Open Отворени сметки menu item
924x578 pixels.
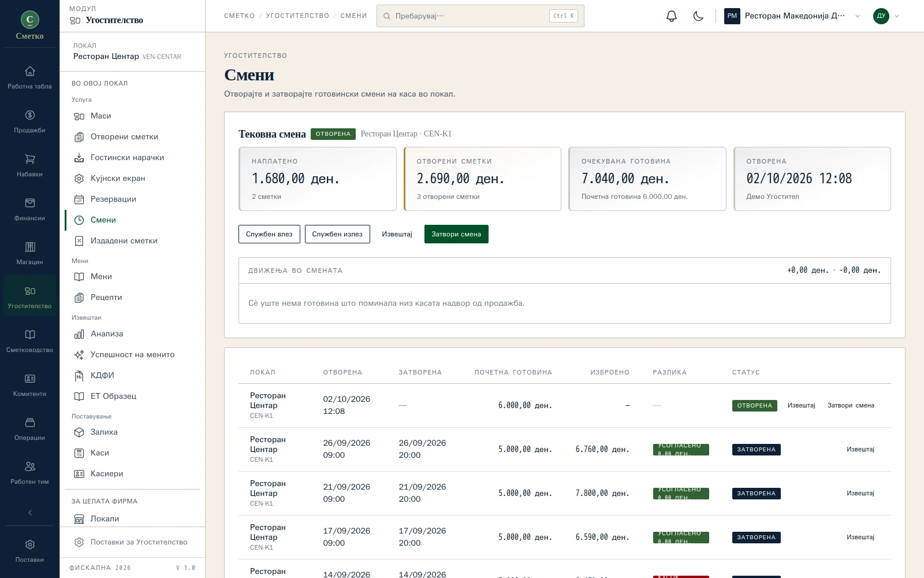132,137
